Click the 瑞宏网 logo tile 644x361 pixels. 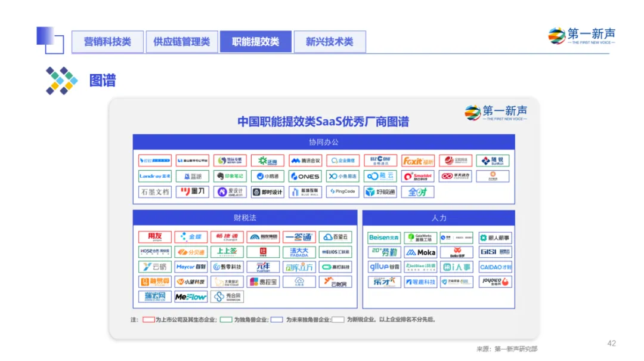pyautogui.click(x=155, y=297)
